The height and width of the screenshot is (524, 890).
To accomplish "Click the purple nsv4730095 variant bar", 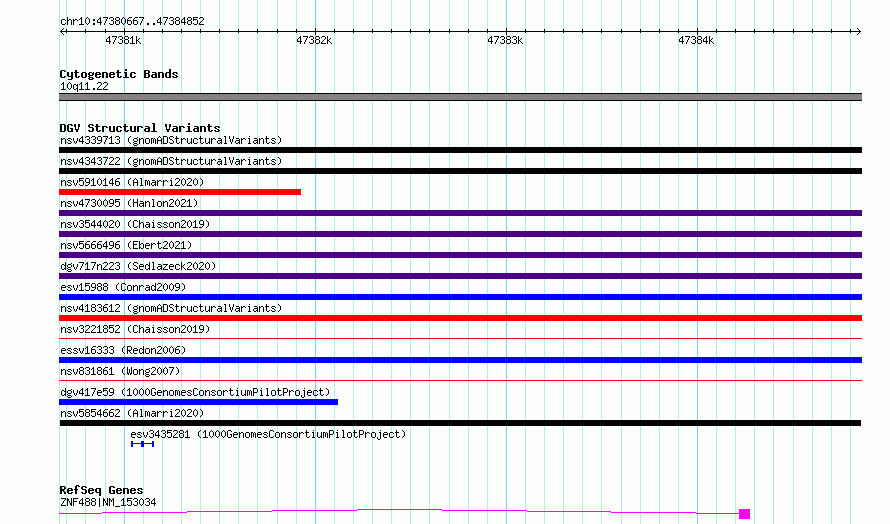I will [x=460, y=213].
